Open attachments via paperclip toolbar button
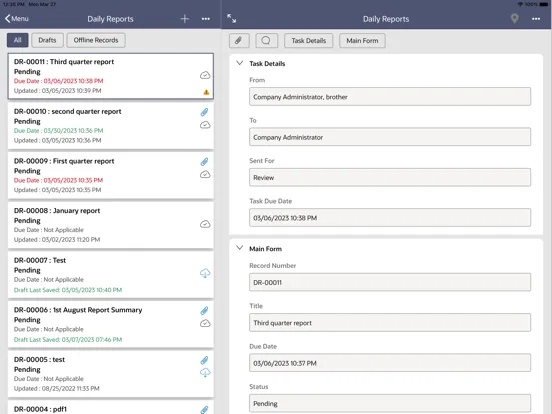 239,40
